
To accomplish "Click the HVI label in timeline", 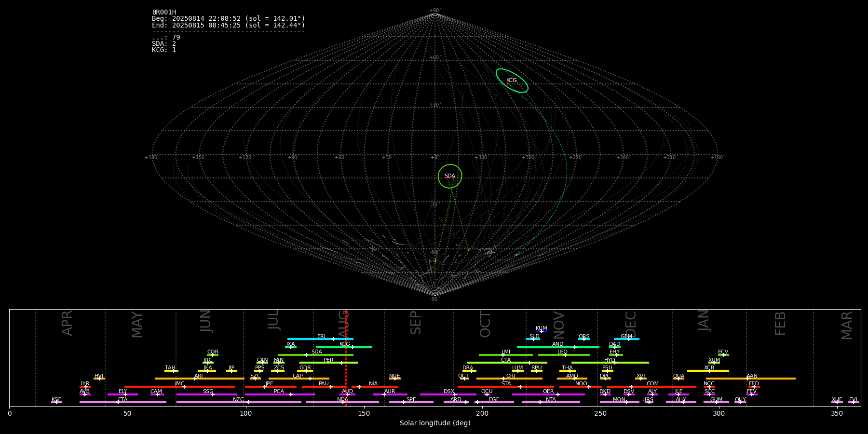I will pos(99,376).
